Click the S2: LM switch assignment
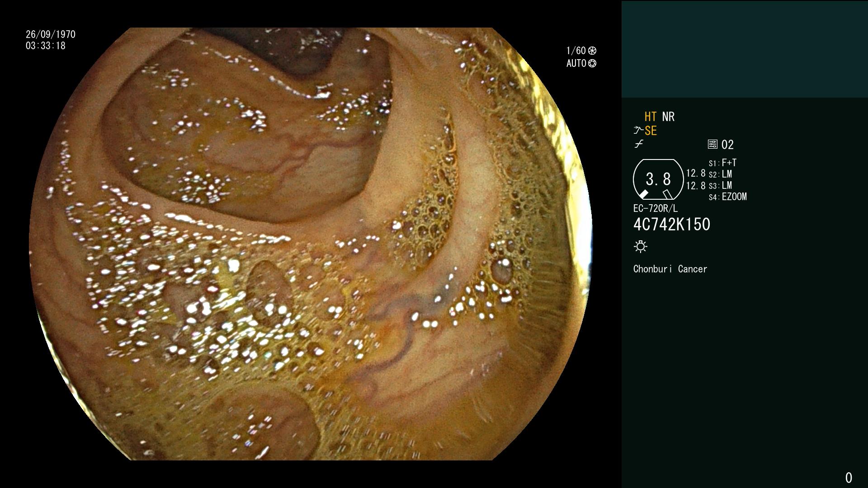The width and height of the screenshot is (868, 488). pyautogui.click(x=720, y=174)
